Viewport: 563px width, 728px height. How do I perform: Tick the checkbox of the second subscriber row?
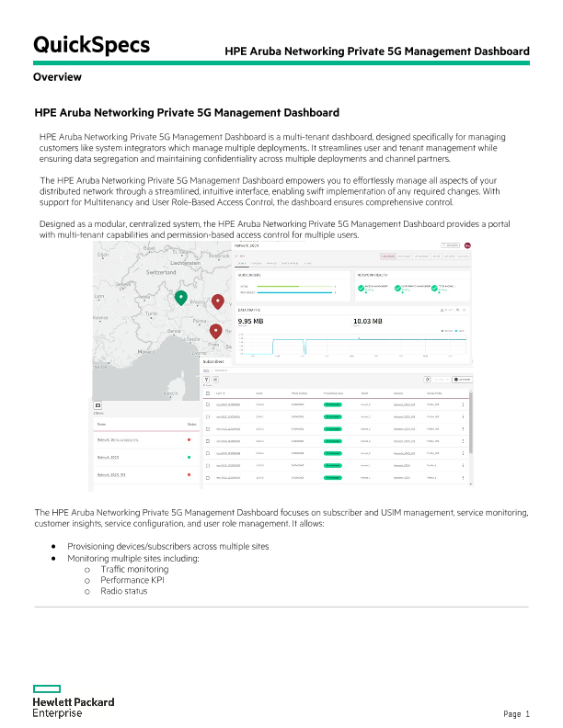[x=208, y=416]
